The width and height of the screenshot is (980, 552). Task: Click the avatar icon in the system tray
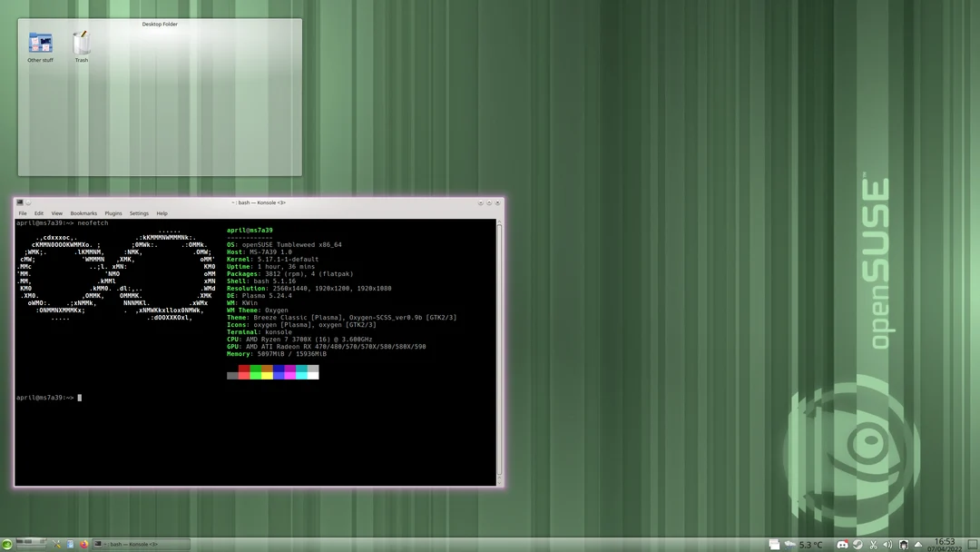(x=904, y=544)
